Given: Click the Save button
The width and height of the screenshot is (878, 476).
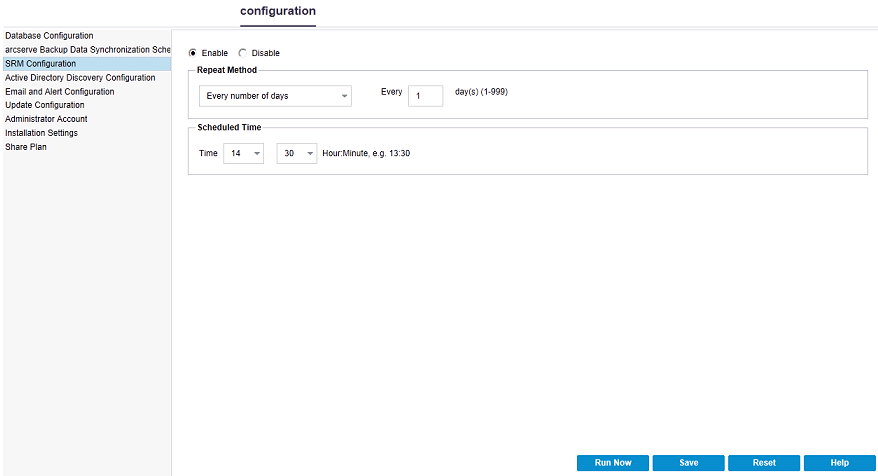Looking at the screenshot, I should click(x=688, y=463).
